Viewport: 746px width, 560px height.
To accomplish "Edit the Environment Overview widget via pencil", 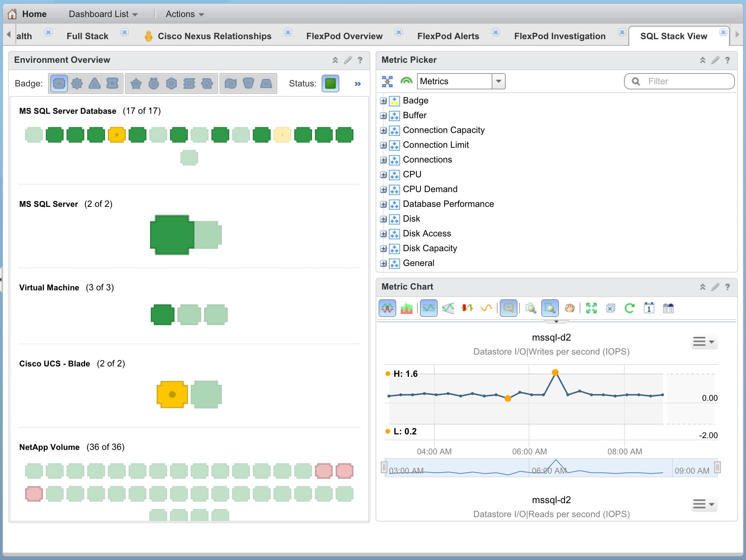I will coord(347,60).
